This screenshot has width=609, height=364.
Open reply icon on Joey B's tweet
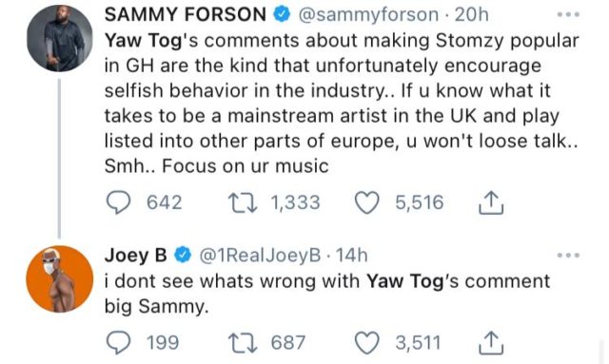[118, 343]
